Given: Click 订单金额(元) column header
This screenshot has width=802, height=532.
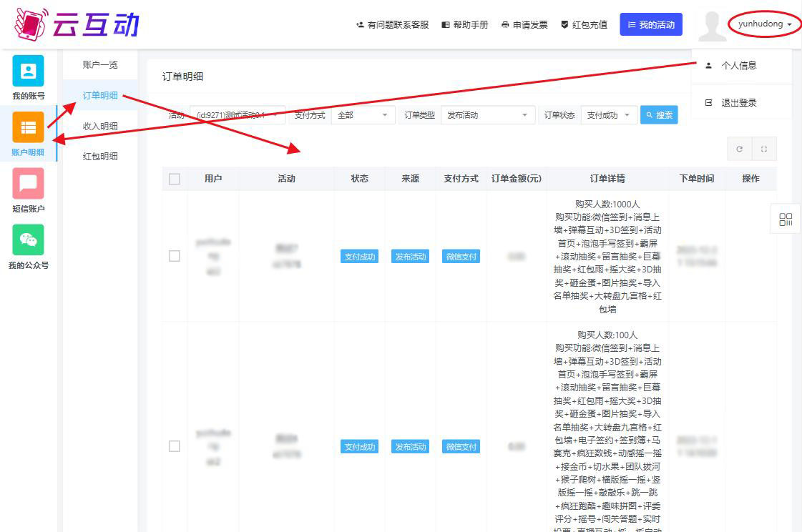Looking at the screenshot, I should [x=517, y=178].
